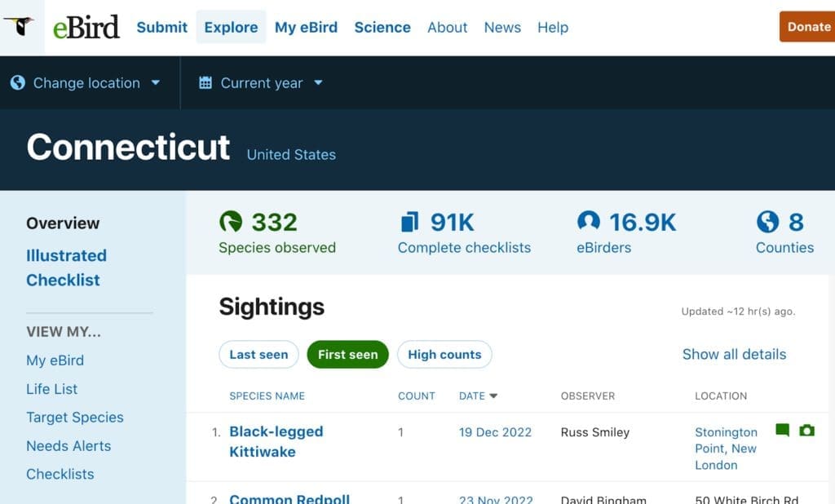Select the High counts filter

tap(444, 354)
